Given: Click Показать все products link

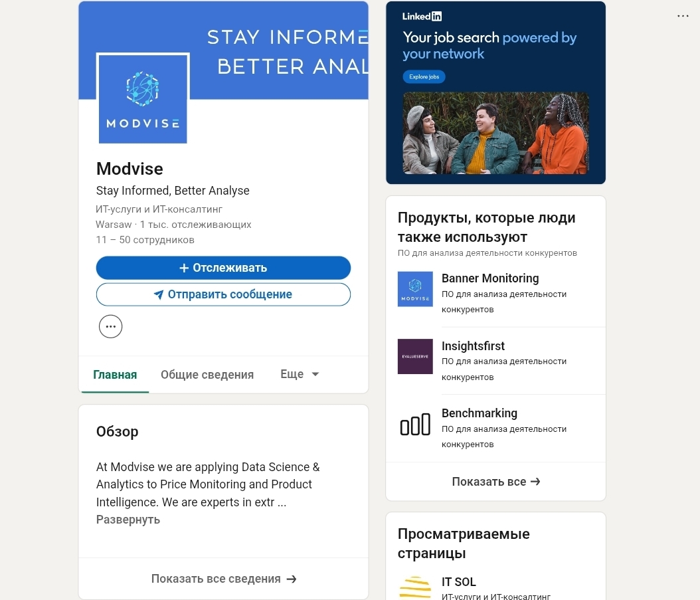Looking at the screenshot, I should 496,482.
